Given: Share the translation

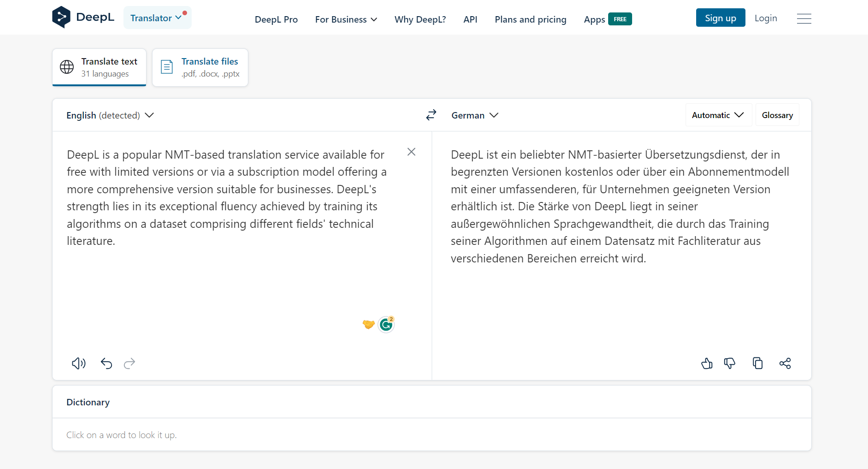Looking at the screenshot, I should [x=785, y=363].
